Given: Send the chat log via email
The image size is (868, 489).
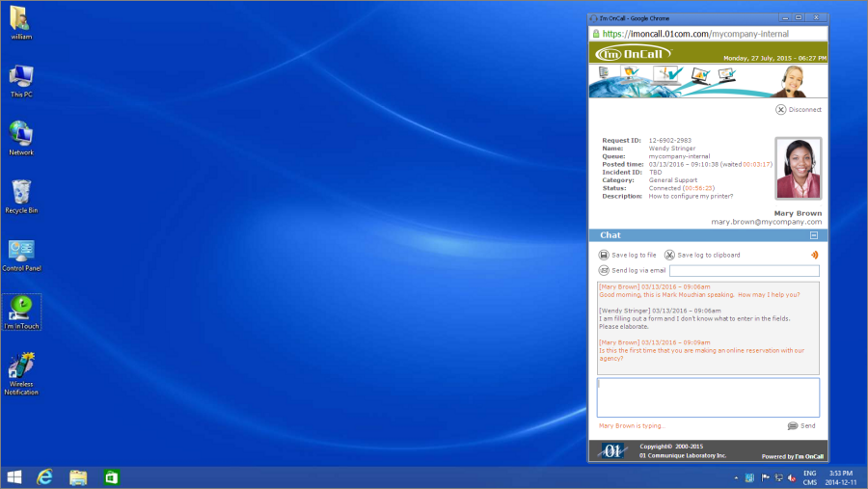Looking at the screenshot, I should coord(632,271).
